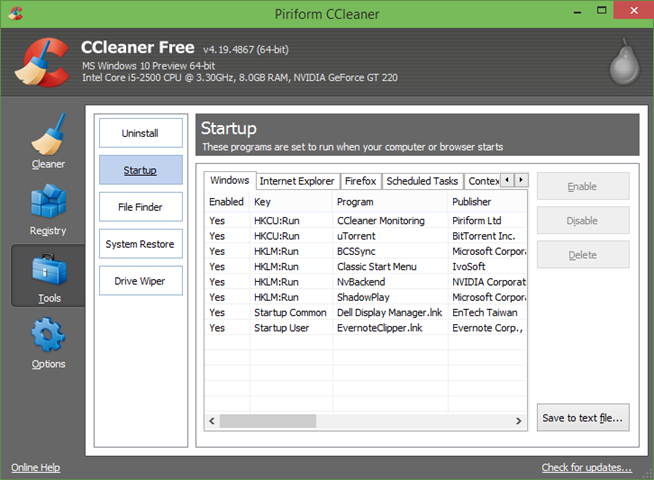Image resolution: width=654 pixels, height=480 pixels.
Task: Switch to the Scheduled Tasks tab
Action: click(422, 181)
